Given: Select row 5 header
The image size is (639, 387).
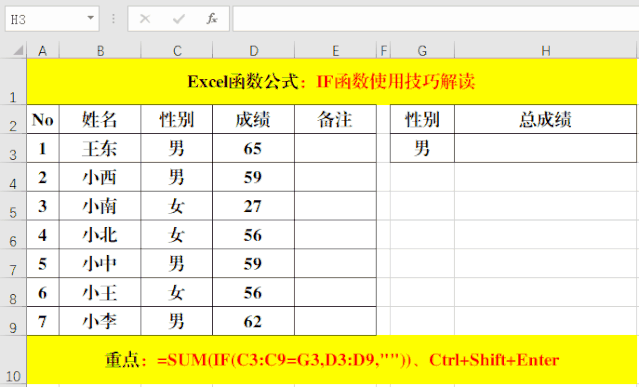Looking at the screenshot, I should (x=13, y=206).
